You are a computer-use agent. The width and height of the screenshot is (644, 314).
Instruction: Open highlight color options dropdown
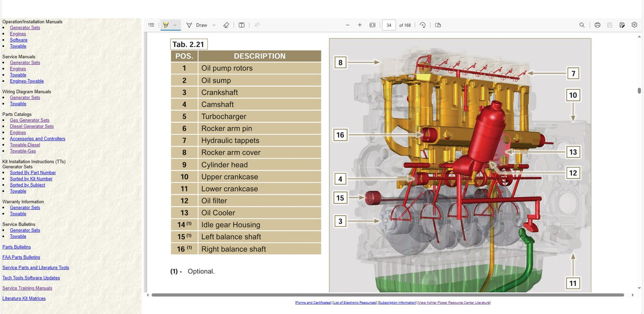click(175, 25)
